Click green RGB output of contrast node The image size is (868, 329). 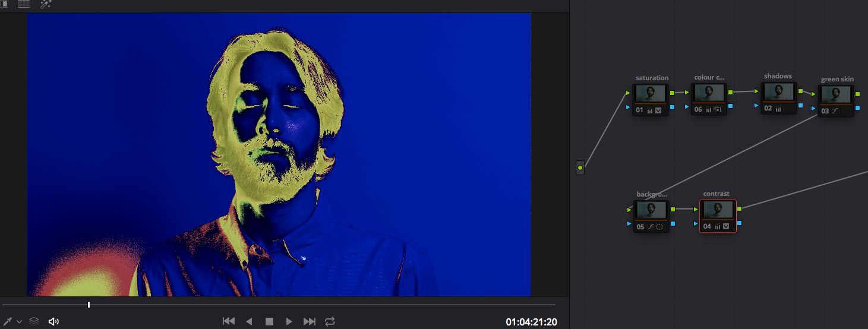click(x=740, y=208)
